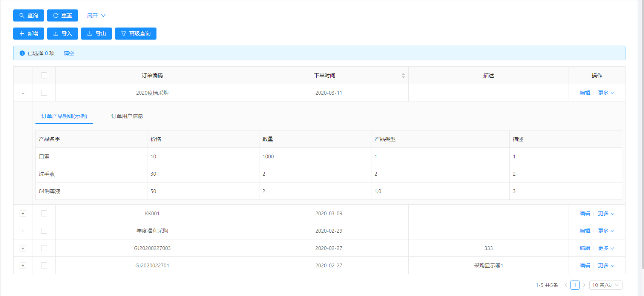Open 更多 menu for 年度福利采购
Image resolution: width=644 pixels, height=296 pixels.
click(606, 231)
